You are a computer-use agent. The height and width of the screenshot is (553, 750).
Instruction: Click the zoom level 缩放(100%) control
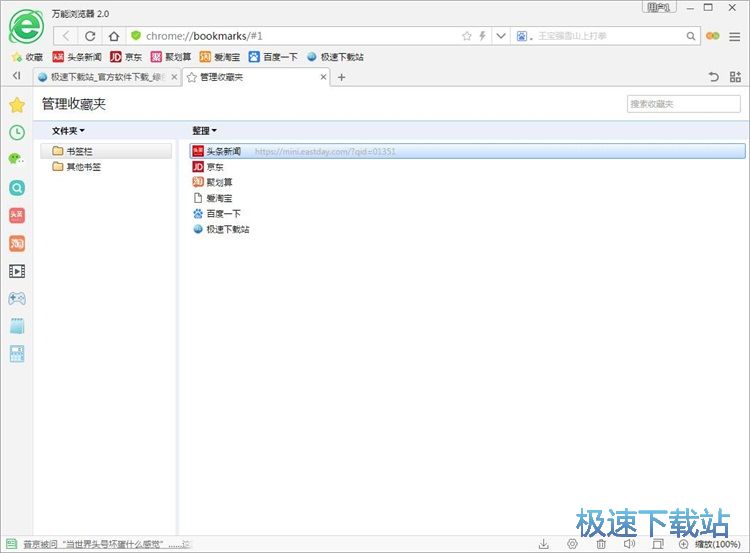(716, 544)
